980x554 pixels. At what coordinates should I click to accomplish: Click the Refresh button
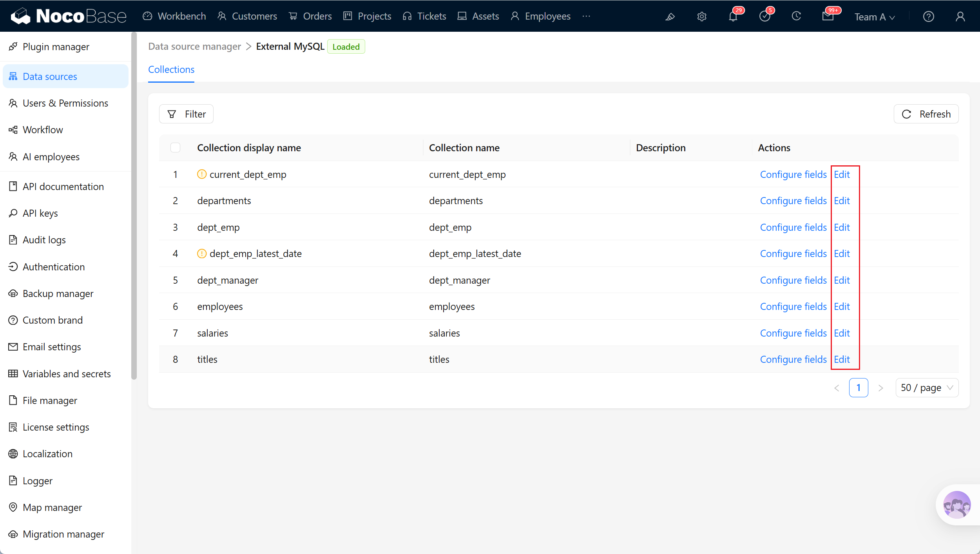(x=926, y=114)
